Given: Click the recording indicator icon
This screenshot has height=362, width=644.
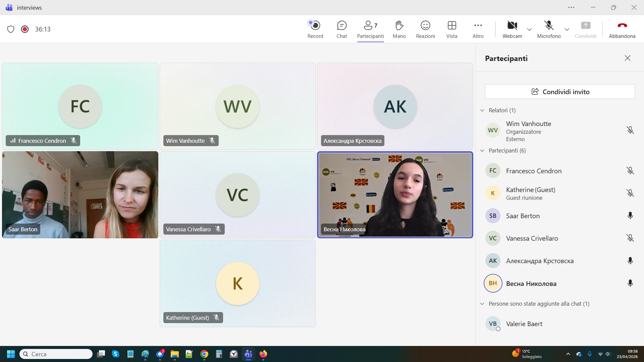Looking at the screenshot, I should point(25,29).
